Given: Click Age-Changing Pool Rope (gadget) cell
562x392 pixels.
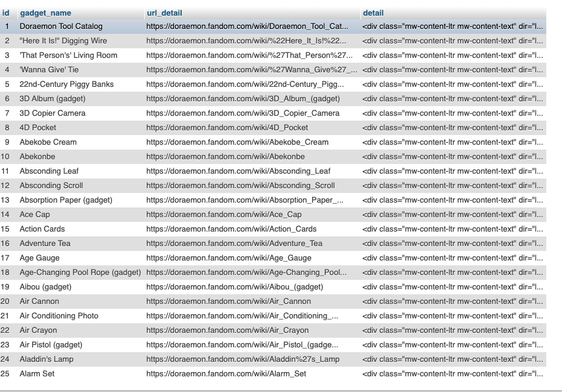Looking at the screenshot, I should pos(80,273).
